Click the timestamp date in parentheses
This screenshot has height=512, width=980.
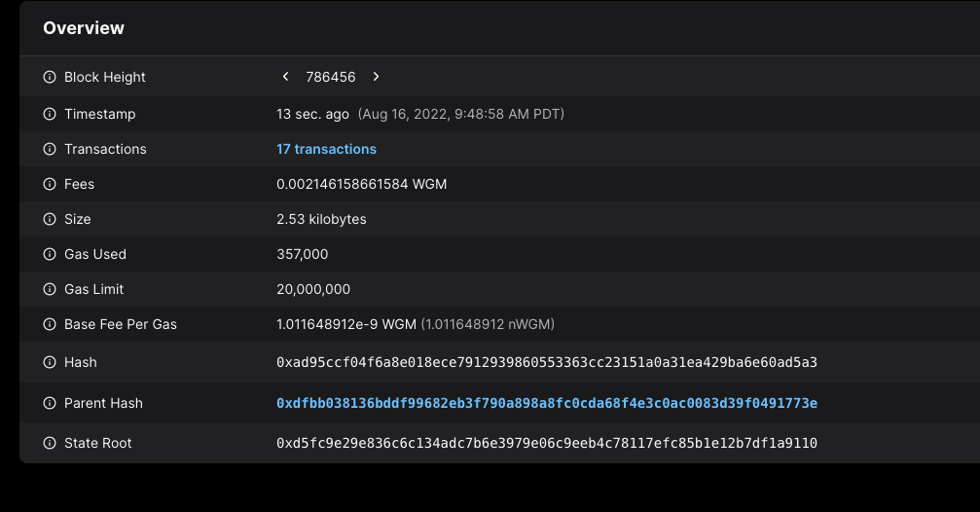pos(460,114)
